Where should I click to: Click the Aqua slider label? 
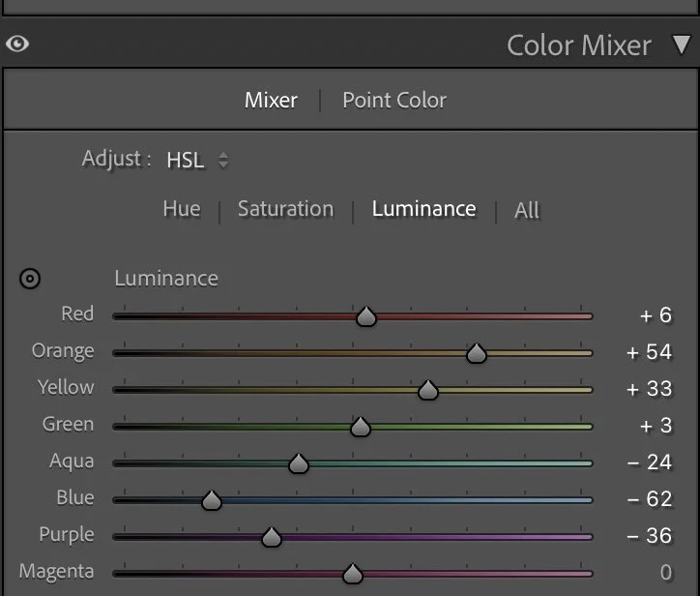click(x=72, y=462)
